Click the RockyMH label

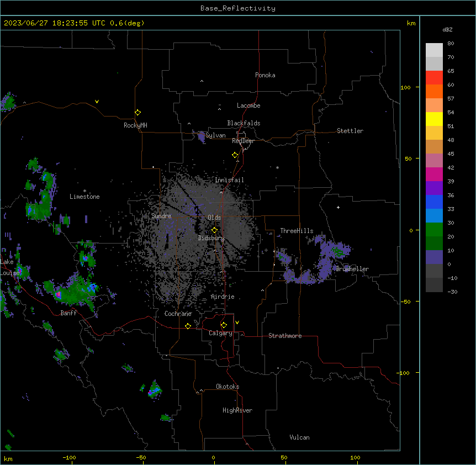135,125
